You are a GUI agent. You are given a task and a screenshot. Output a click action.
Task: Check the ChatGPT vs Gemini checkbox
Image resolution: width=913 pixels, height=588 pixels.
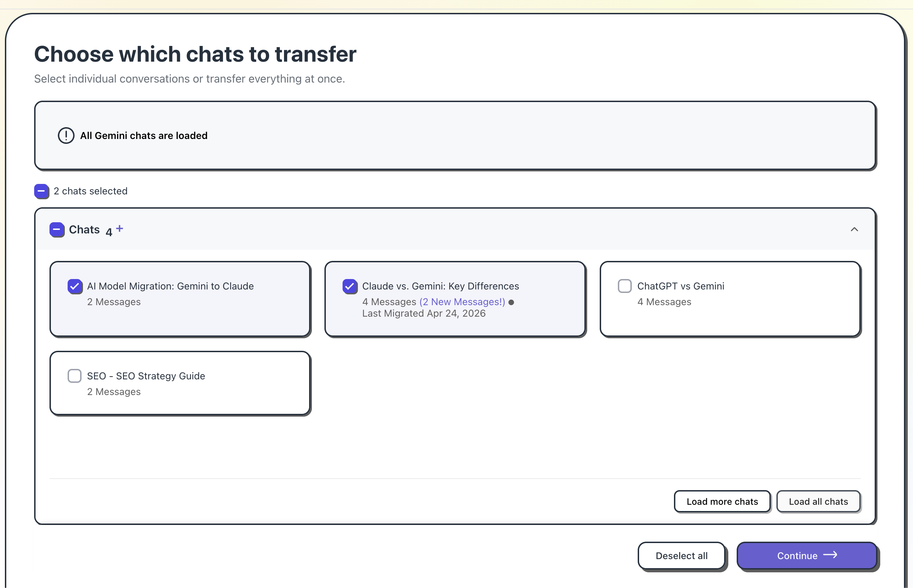click(x=625, y=286)
